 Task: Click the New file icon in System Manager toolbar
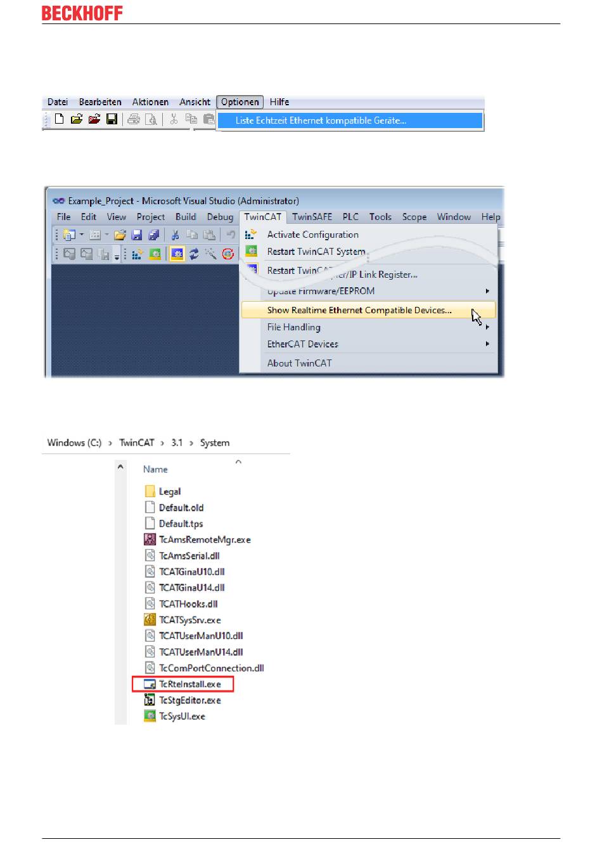coord(59,119)
